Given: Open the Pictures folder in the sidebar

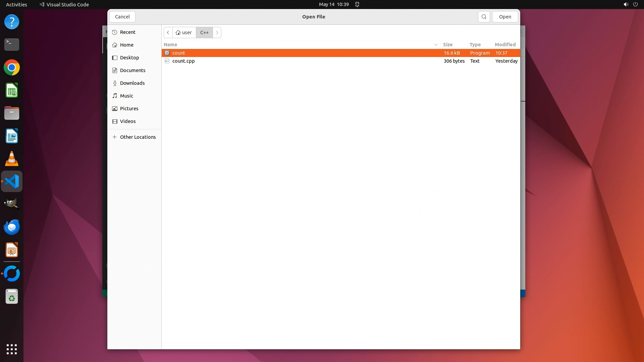Looking at the screenshot, I should click(129, 109).
